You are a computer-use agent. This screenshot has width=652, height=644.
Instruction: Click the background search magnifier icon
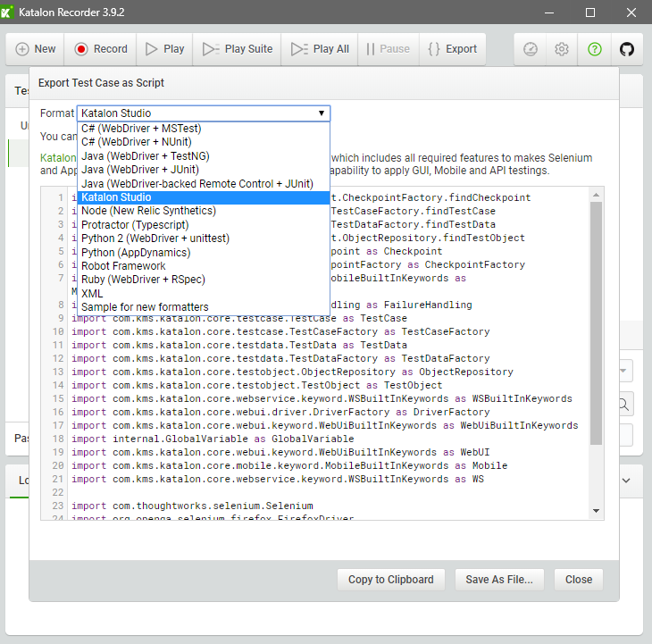point(624,404)
